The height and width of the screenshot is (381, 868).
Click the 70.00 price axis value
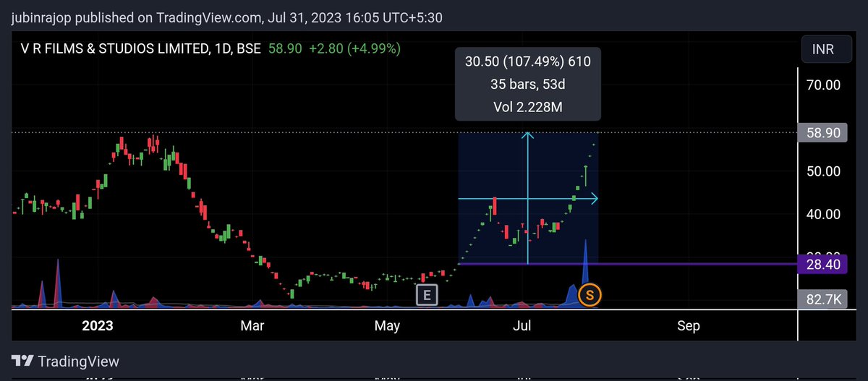tap(822, 85)
